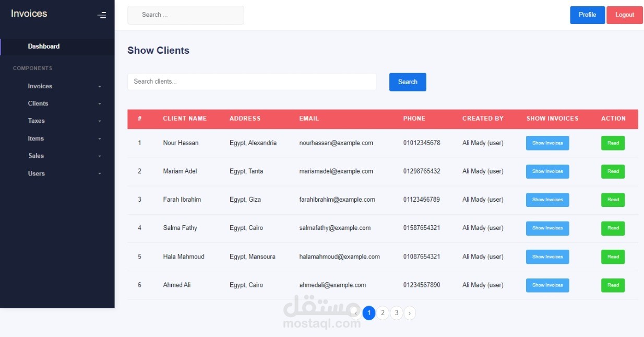Open the next page arrow in pagination
This screenshot has height=337, width=644.
coord(410,313)
